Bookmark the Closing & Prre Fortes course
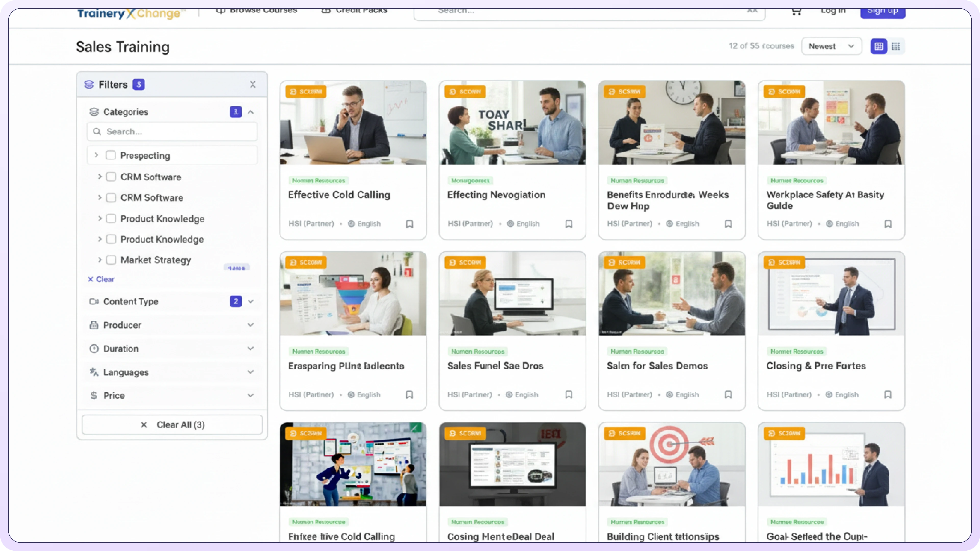This screenshot has height=551, width=980. pos(888,394)
